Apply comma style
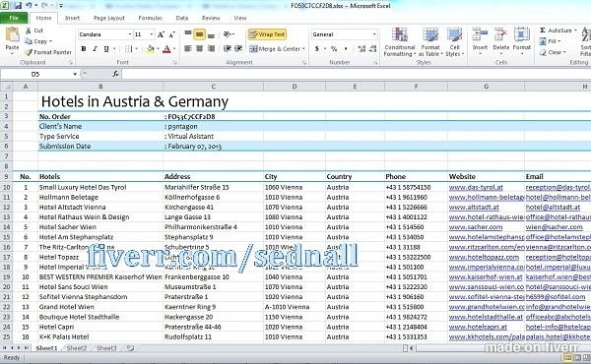 tap(346, 49)
